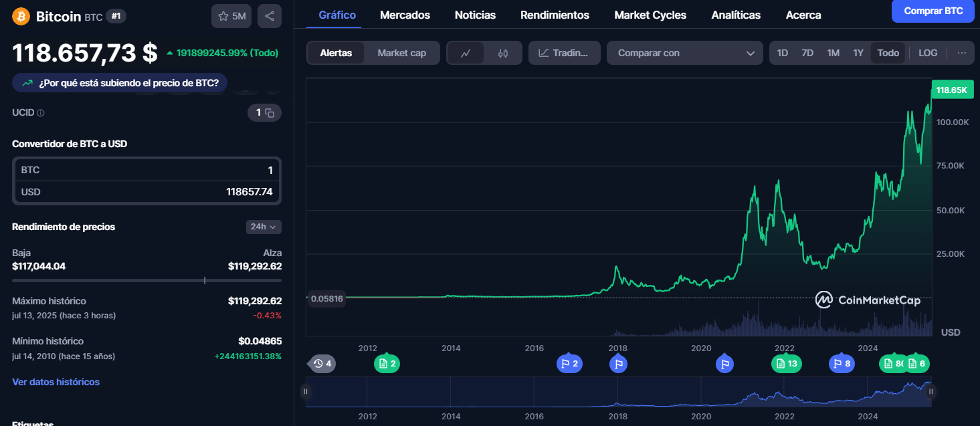Viewport: 980px width, 426px height.
Task: Open the Ver datos históricos link
Action: pyautogui.click(x=56, y=382)
